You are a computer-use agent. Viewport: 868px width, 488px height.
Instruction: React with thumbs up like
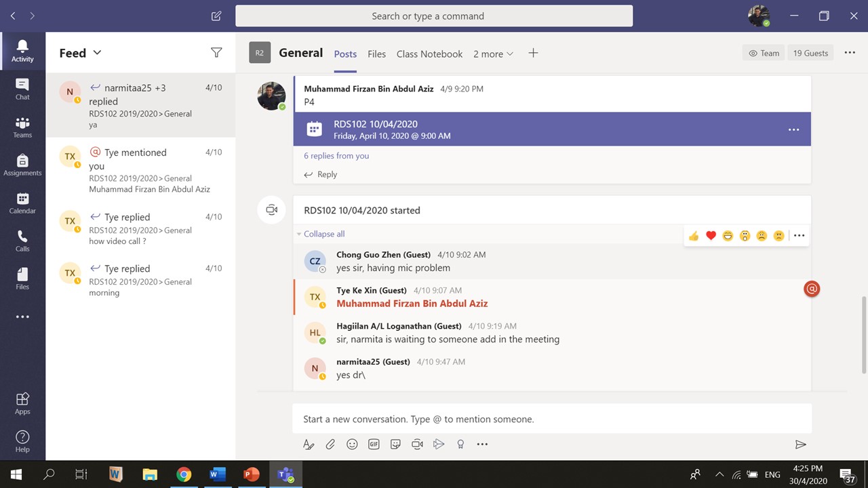click(x=694, y=236)
